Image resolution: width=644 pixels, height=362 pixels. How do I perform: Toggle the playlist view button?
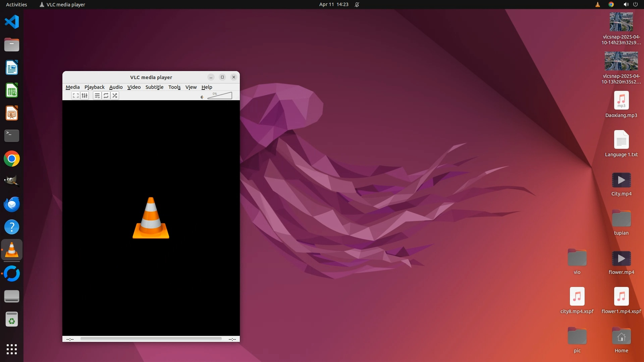point(97,96)
